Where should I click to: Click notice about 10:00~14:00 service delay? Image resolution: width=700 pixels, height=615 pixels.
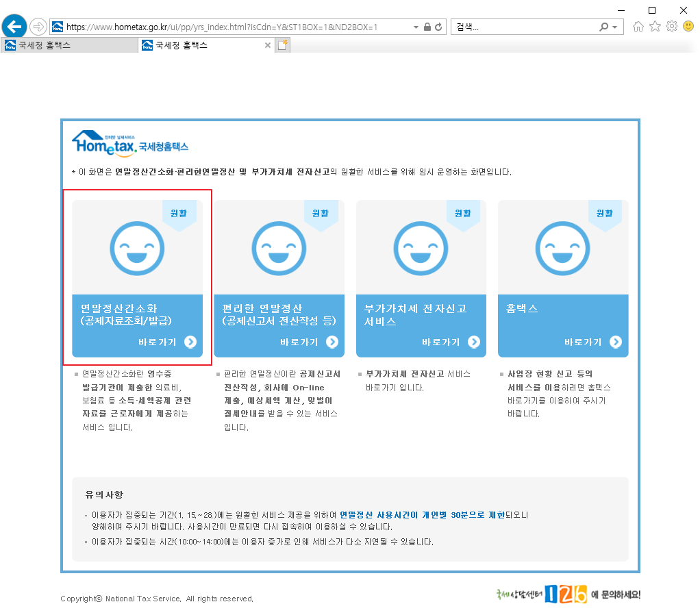pos(262,542)
